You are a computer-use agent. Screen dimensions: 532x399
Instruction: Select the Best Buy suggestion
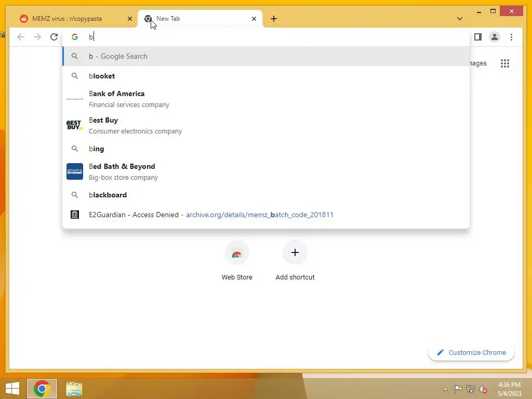tap(267, 126)
